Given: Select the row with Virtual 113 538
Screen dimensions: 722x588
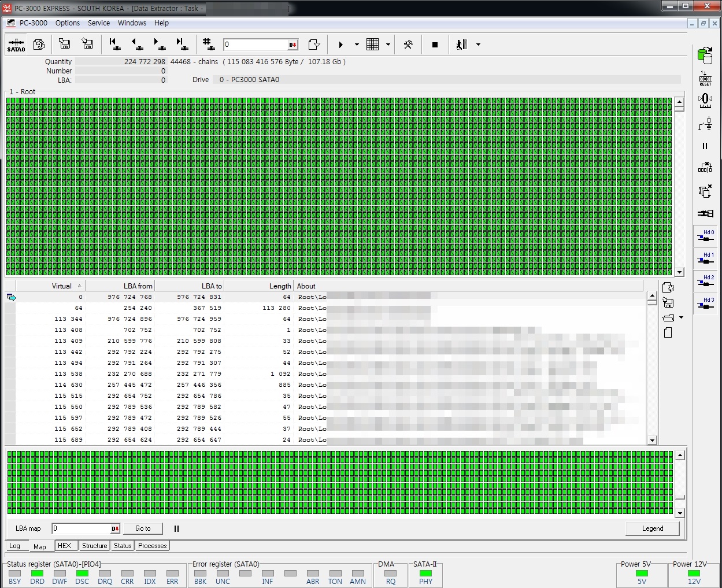Looking at the screenshot, I should 325,374.
